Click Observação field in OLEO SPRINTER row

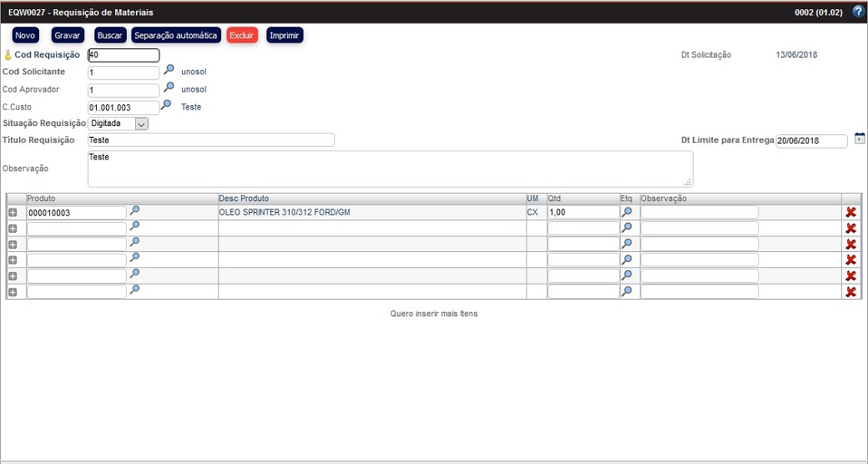(x=699, y=212)
